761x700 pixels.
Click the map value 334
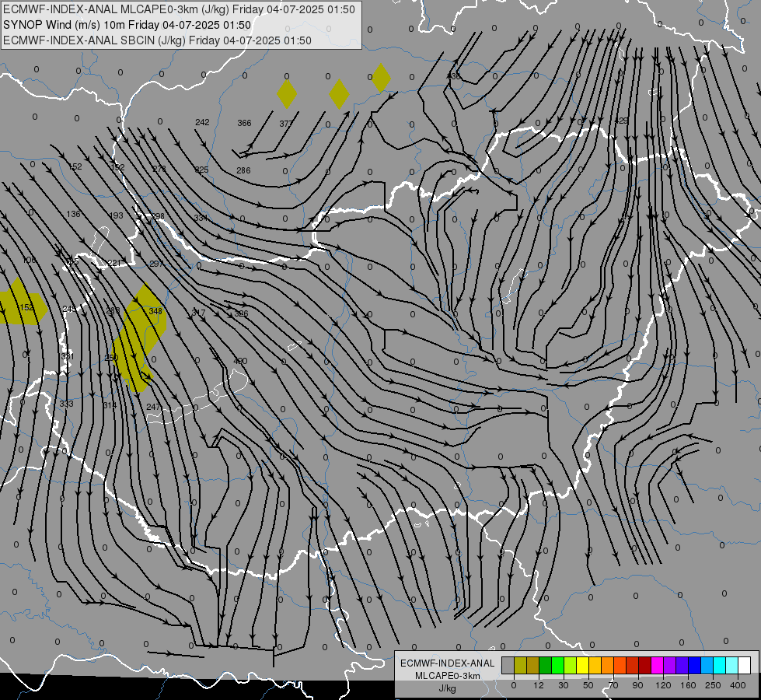pyautogui.click(x=201, y=218)
